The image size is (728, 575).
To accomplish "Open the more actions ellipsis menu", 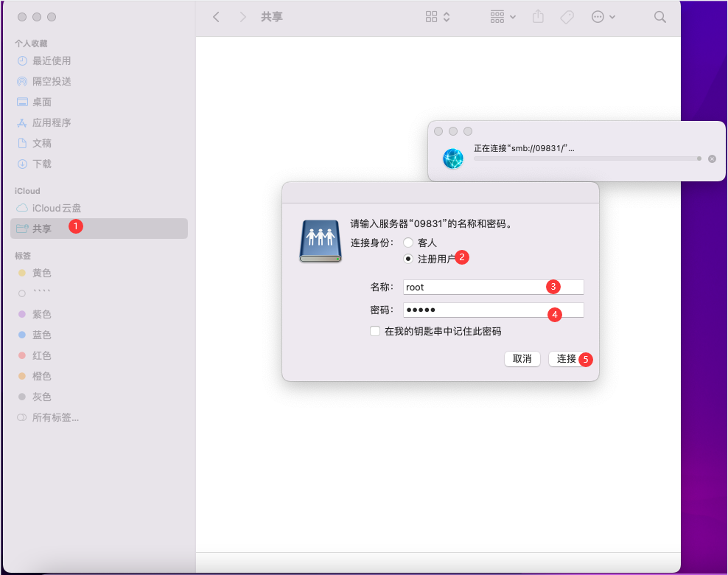I will (603, 17).
